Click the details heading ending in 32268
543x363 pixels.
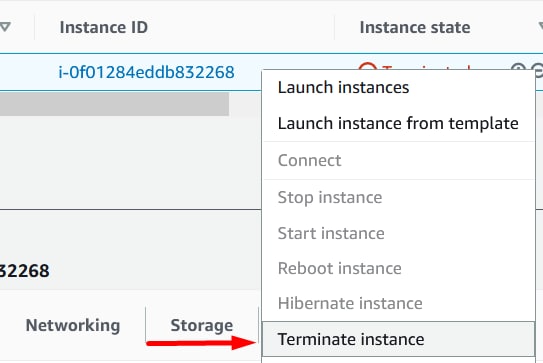point(25,271)
